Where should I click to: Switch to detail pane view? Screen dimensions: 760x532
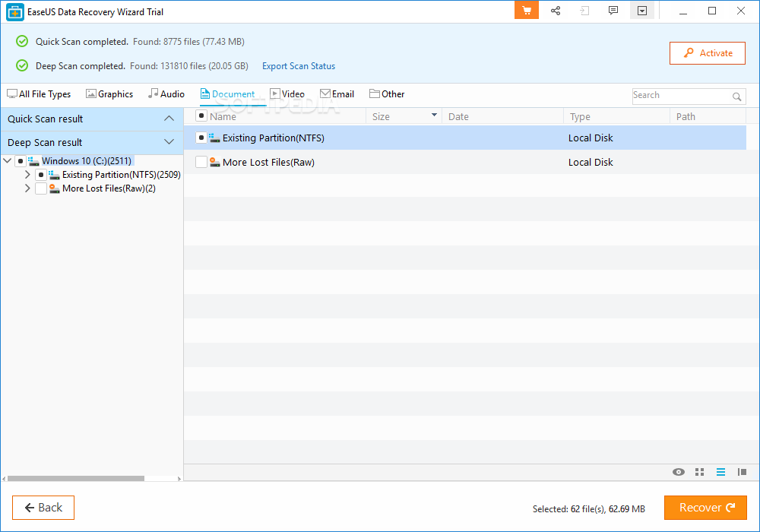point(742,472)
